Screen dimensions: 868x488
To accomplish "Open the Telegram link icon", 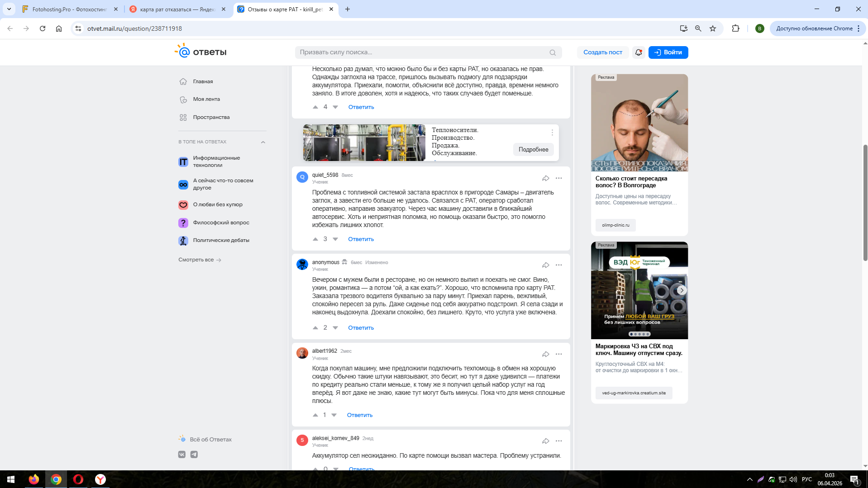I will pyautogui.click(x=194, y=455).
